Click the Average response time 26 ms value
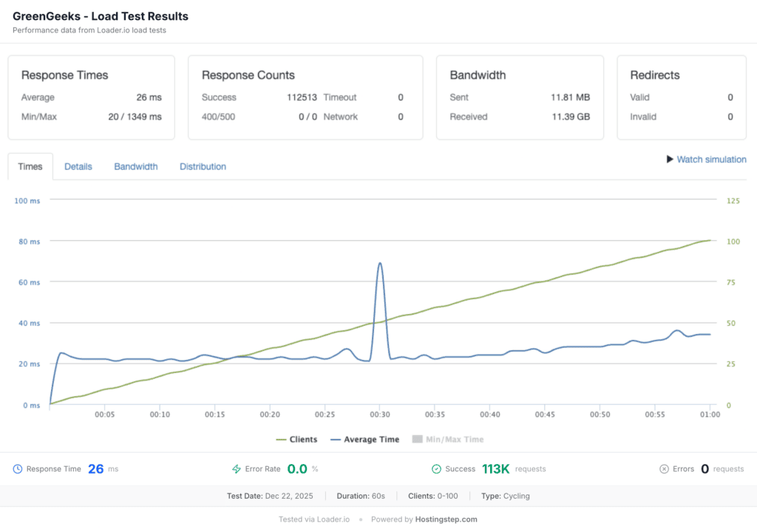 click(149, 98)
